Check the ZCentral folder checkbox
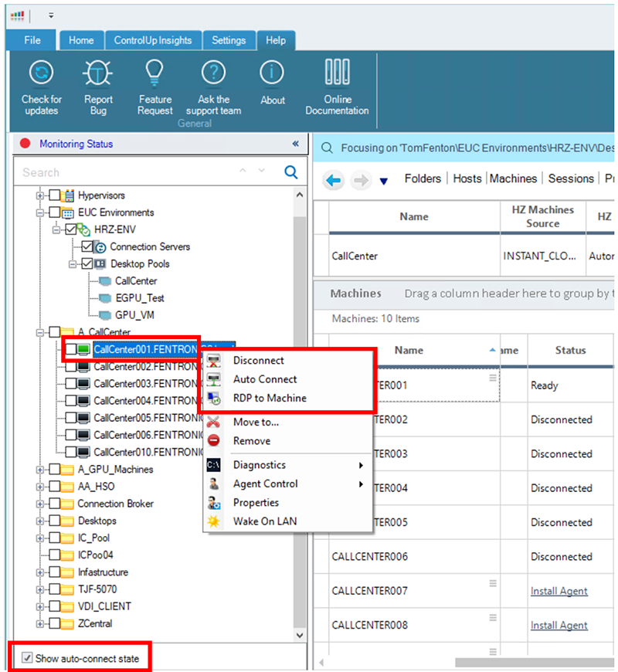Image resolution: width=618 pixels, height=672 pixels. click(54, 623)
